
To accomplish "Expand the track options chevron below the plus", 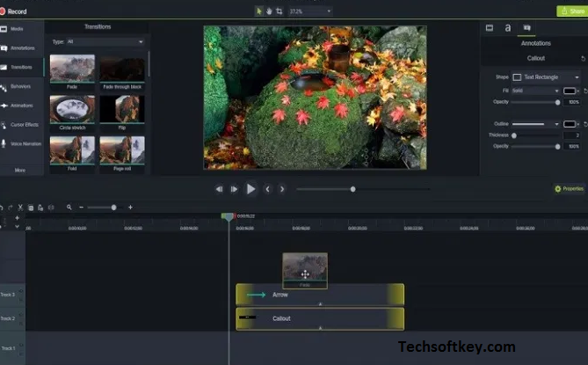I will coord(17,226).
